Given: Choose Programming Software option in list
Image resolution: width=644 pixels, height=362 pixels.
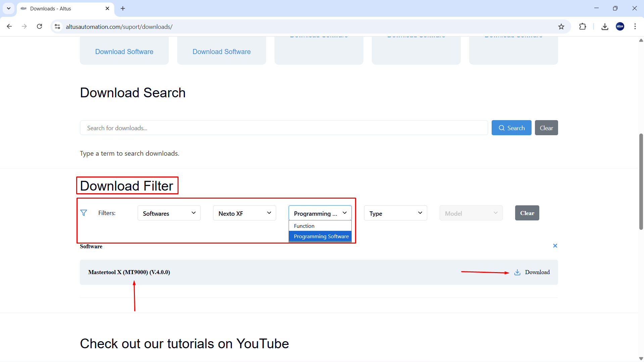Looking at the screenshot, I should coord(321,236).
